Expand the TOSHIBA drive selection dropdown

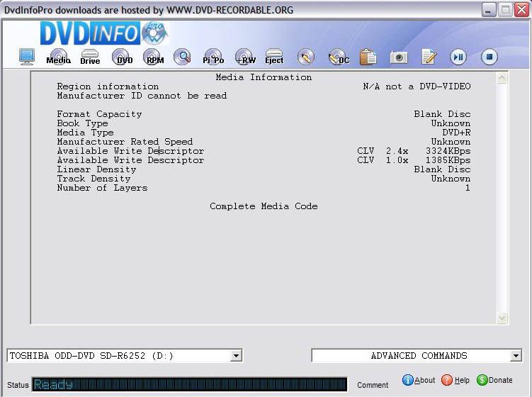(x=236, y=356)
